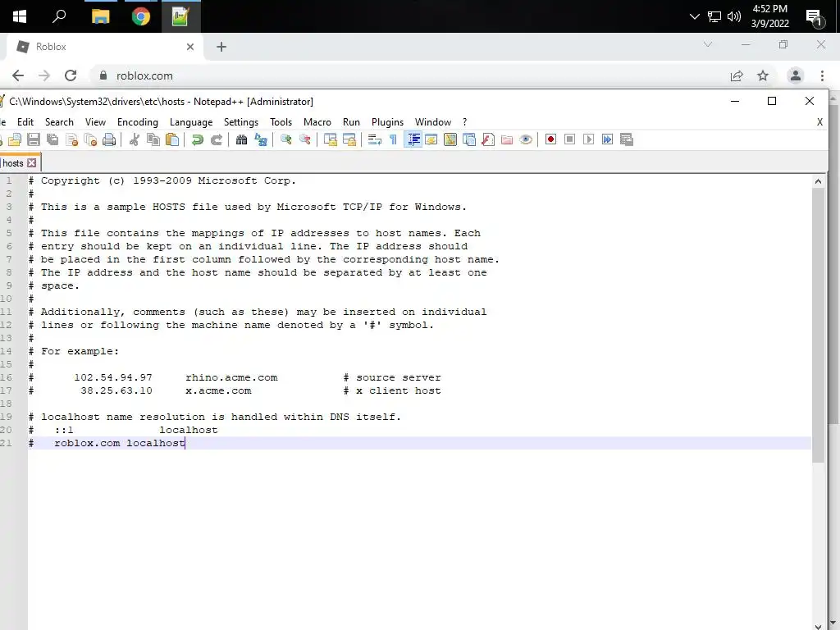Click the editor scrollbar down arrow
The height and width of the screenshot is (630, 840).
tap(818, 625)
